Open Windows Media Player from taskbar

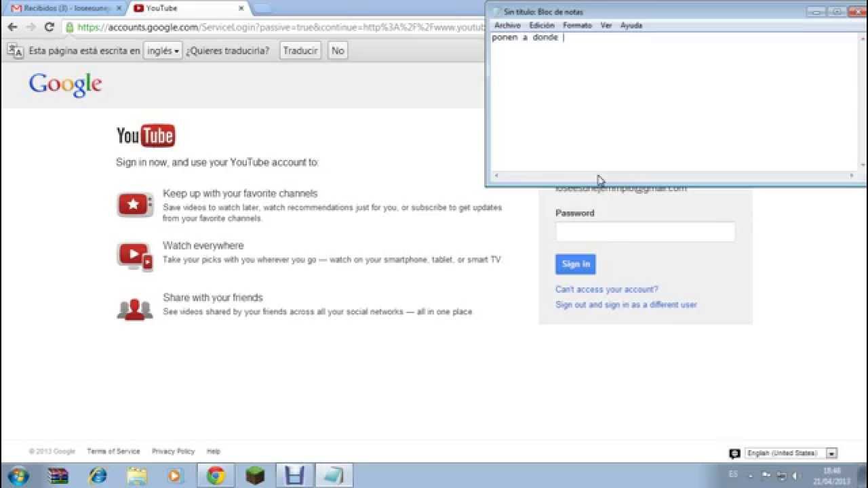175,476
